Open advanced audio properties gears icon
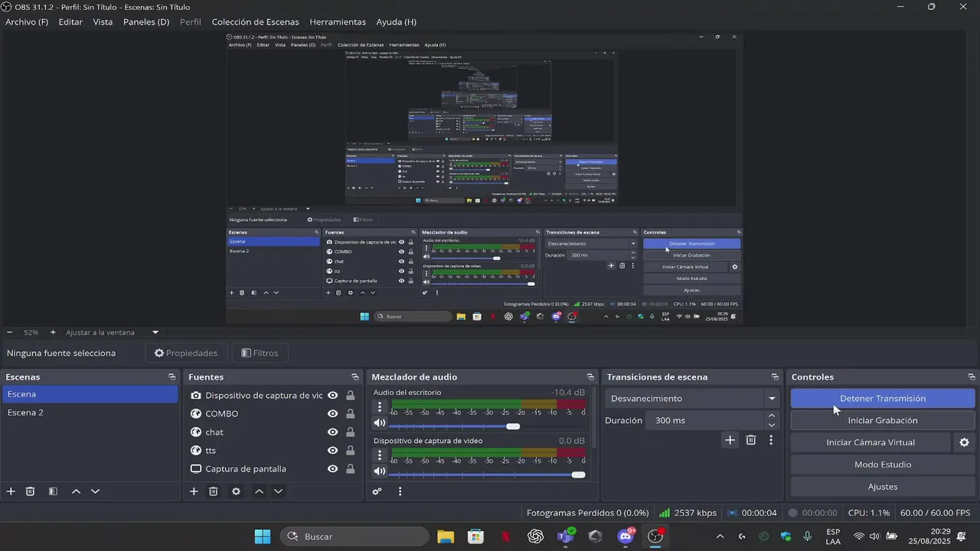 click(x=377, y=491)
